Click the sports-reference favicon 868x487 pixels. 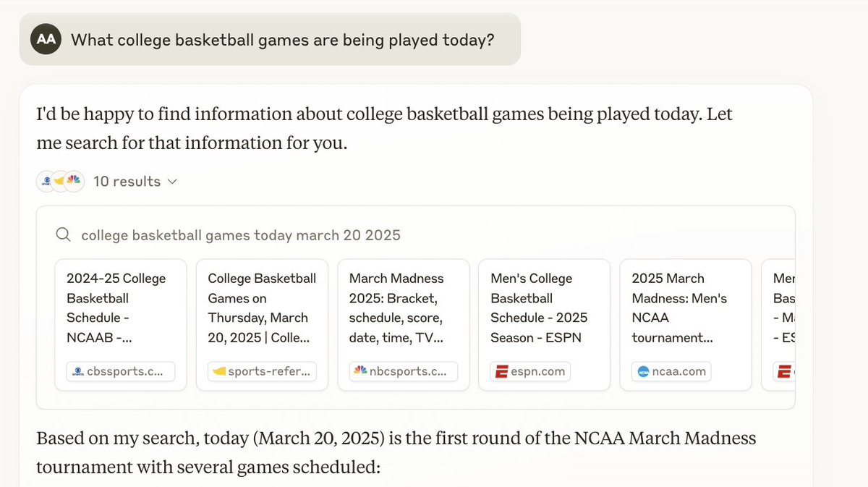pos(218,372)
